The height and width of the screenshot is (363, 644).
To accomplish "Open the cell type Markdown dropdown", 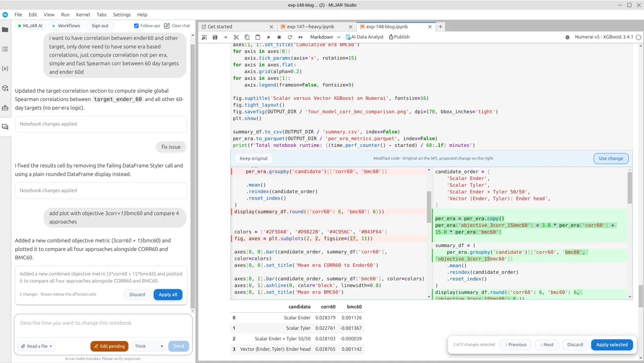I will coord(325,37).
